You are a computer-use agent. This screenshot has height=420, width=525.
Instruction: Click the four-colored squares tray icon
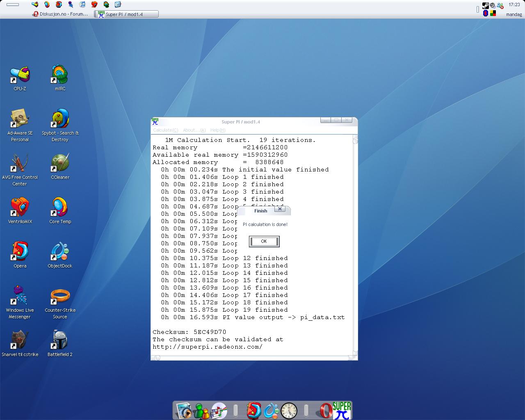[493, 13]
